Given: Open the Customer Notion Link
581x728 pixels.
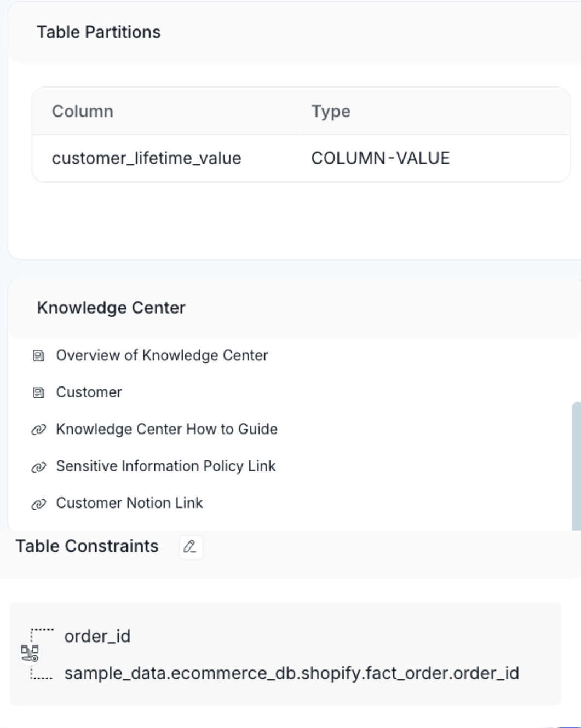Looking at the screenshot, I should (129, 503).
